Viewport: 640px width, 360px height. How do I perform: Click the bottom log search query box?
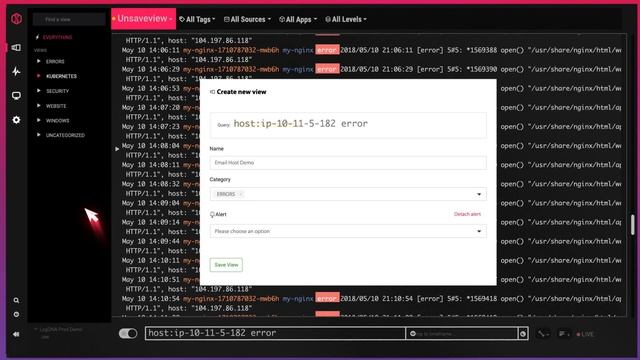[275, 333]
